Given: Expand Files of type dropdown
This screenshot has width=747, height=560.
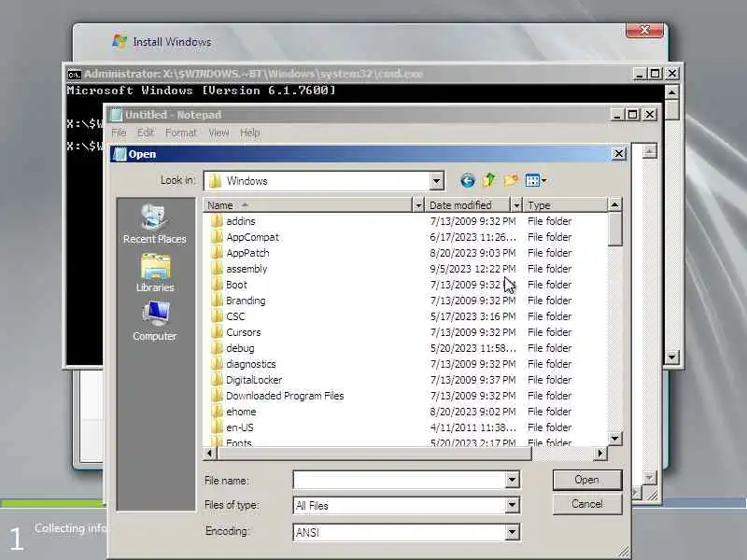Looking at the screenshot, I should [512, 505].
